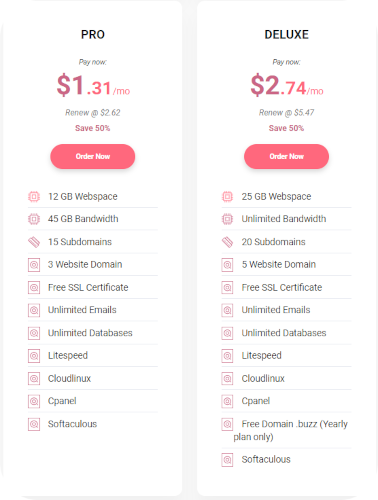Click the $2.74/mo price text
The width and height of the screenshot is (378, 500).
tap(287, 85)
